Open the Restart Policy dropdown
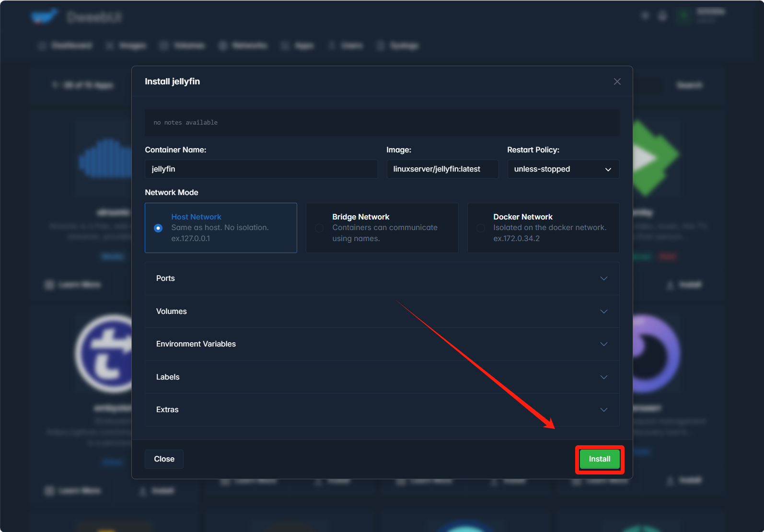This screenshot has height=532, width=764. click(563, 169)
